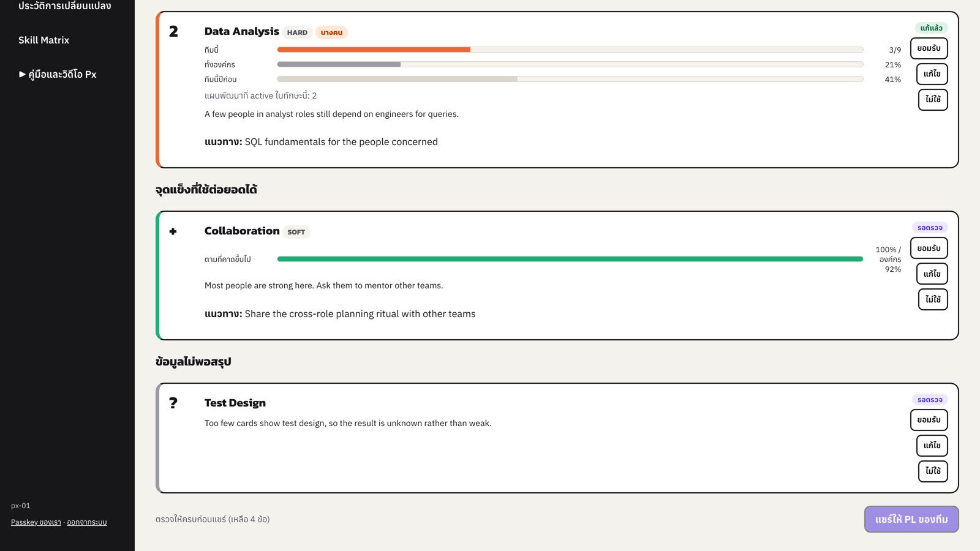Open ประวัติการเปลี่ยนแปลง in the sidebar

pyautogui.click(x=64, y=6)
